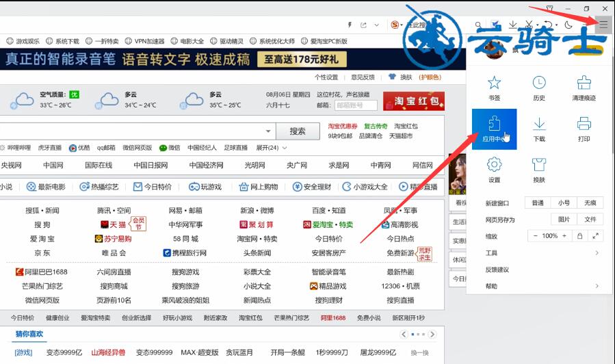Open the 历史 history clock icon
615x364 pixels.
click(x=539, y=83)
